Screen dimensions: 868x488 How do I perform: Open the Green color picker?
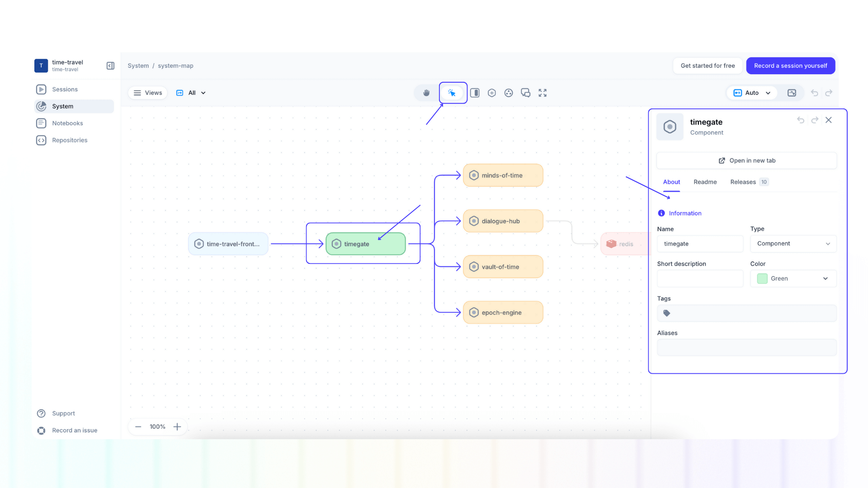[x=793, y=278]
